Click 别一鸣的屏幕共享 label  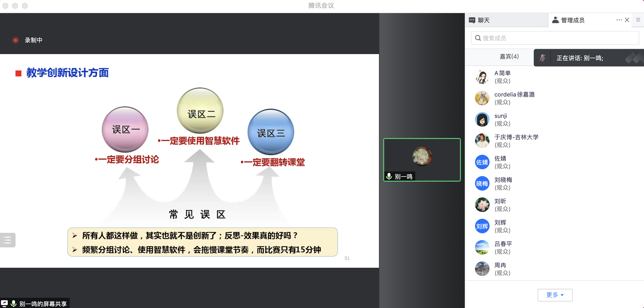pyautogui.click(x=43, y=304)
